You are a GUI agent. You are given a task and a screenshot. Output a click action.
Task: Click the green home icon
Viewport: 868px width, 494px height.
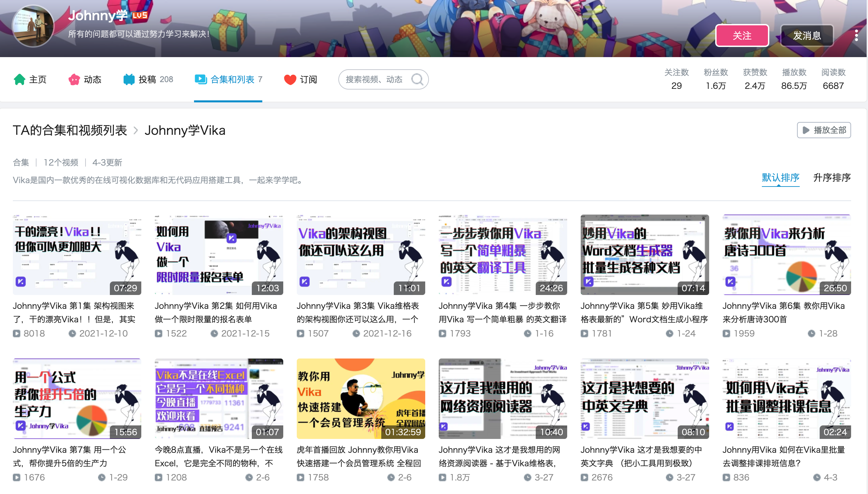(x=20, y=79)
